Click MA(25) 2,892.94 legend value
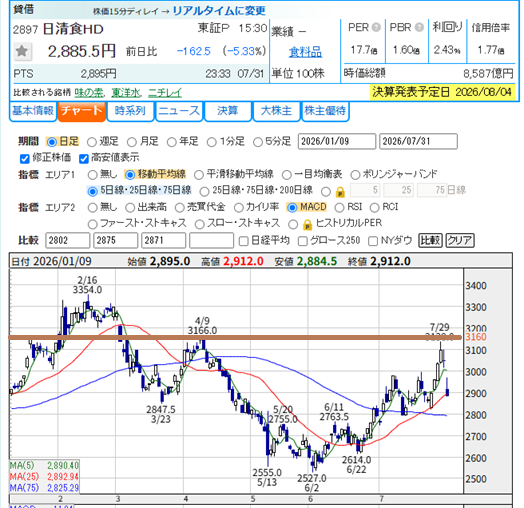The image size is (524, 508). tap(63, 477)
